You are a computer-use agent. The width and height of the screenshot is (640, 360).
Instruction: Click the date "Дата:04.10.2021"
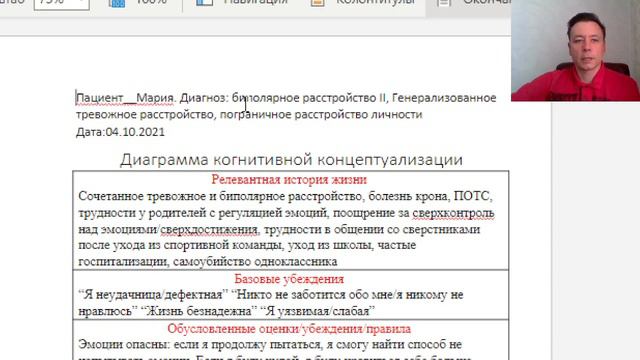(120, 132)
